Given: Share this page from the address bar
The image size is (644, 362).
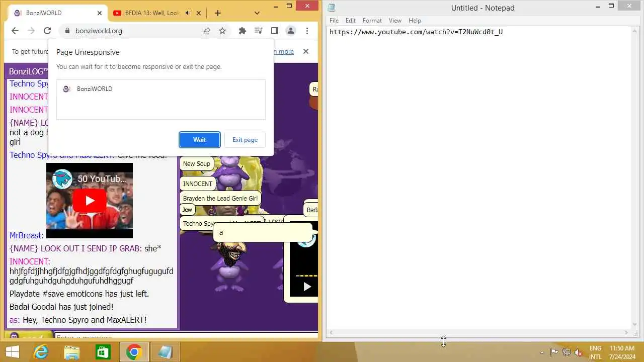Looking at the screenshot, I should (x=206, y=31).
